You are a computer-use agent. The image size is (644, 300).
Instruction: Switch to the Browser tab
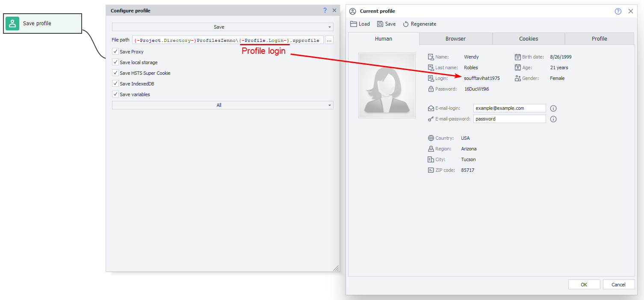(x=455, y=39)
